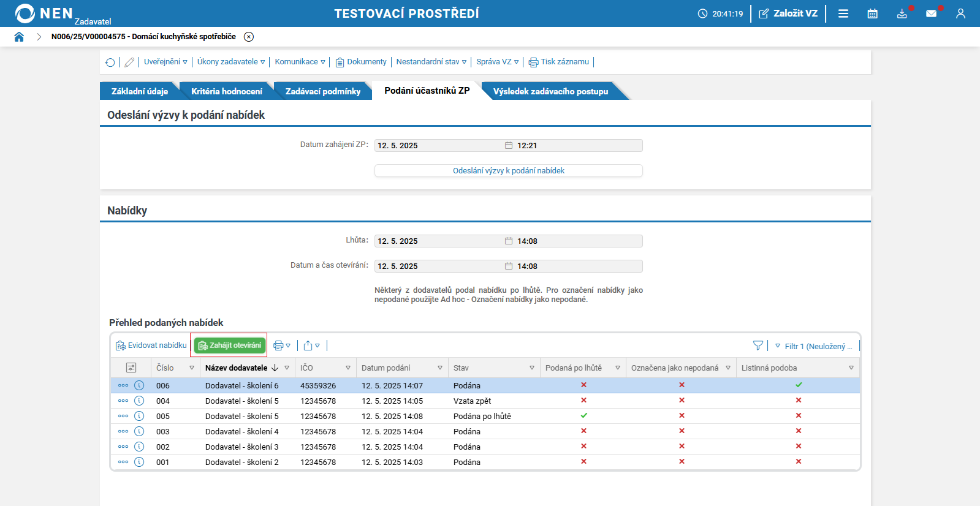The height and width of the screenshot is (506, 980).
Task: Open the hamburger main menu
Action: point(843,13)
